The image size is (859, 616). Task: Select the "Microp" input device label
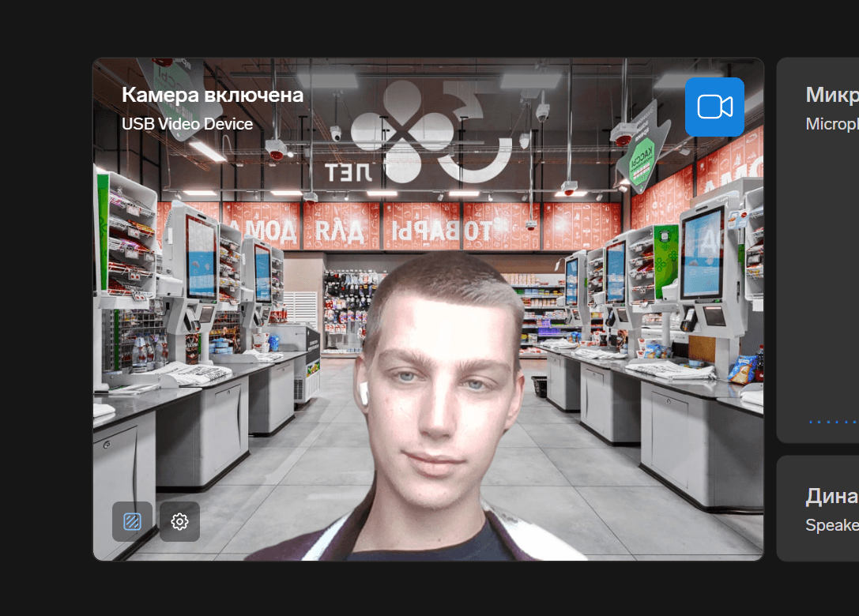click(831, 124)
